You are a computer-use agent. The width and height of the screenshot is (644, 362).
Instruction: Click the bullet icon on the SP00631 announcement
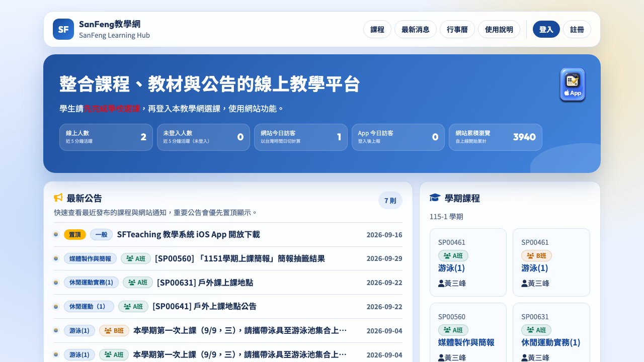coord(56,283)
